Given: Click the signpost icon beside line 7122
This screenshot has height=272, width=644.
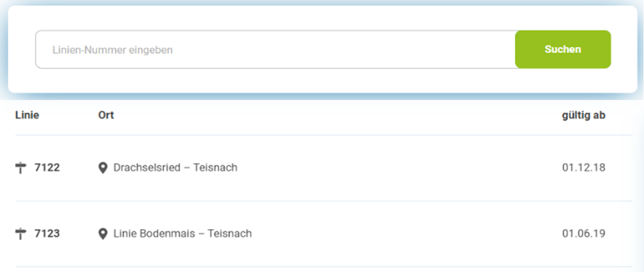Looking at the screenshot, I should tap(21, 168).
